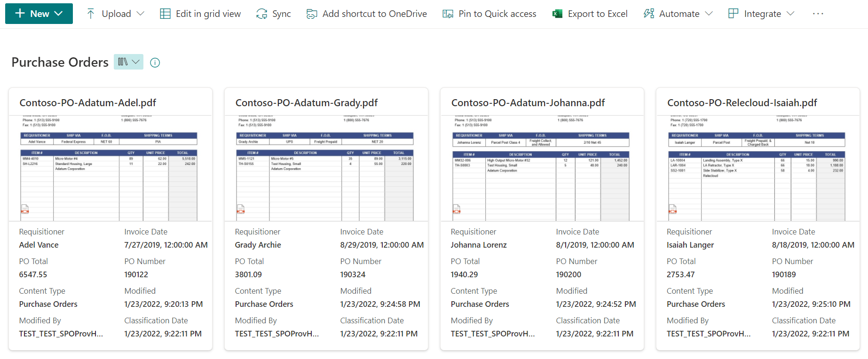Click PDF file icon on Johanna card
Screen dimensions: 868x359
(x=457, y=209)
